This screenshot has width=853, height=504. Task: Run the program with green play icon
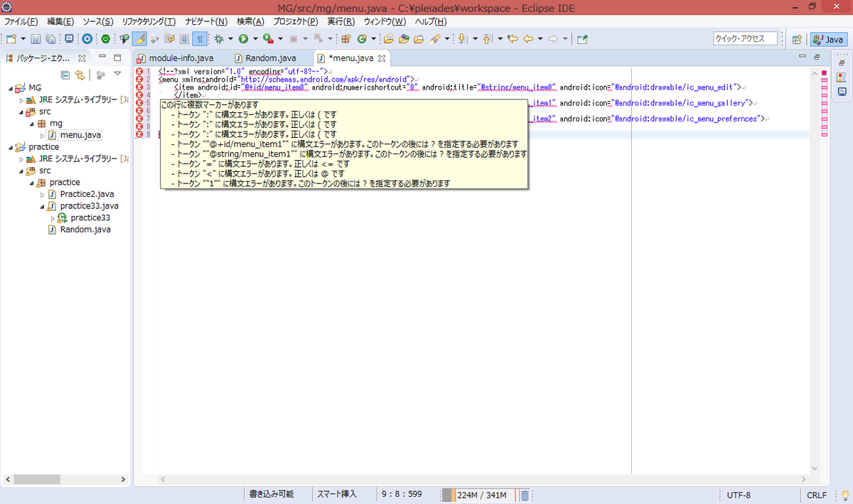click(x=243, y=39)
